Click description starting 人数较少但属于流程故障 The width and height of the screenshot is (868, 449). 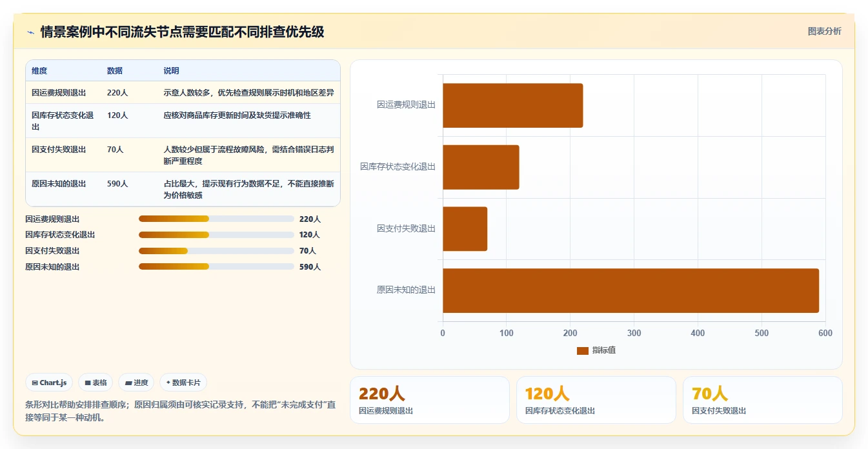point(249,155)
